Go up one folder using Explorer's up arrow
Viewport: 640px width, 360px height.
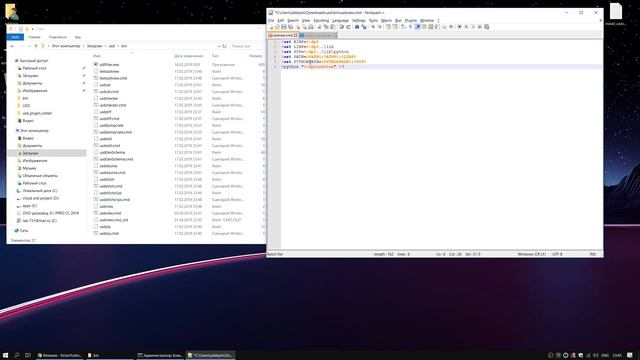click(x=36, y=46)
